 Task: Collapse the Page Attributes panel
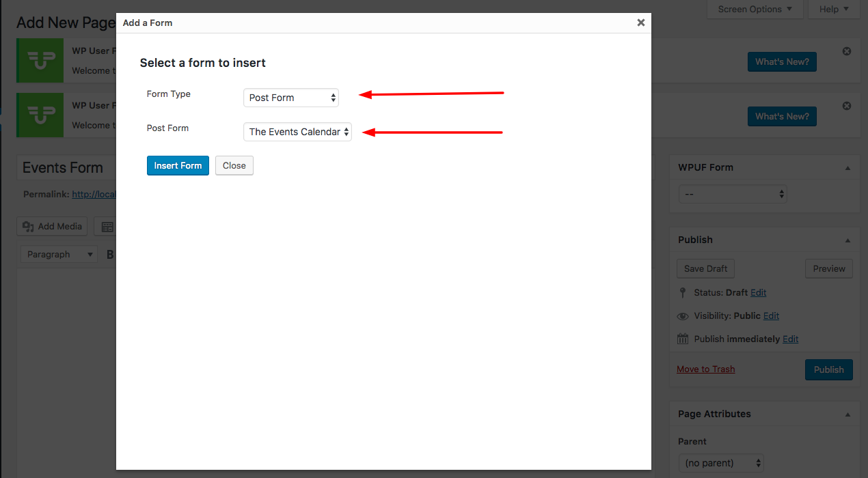point(847,414)
